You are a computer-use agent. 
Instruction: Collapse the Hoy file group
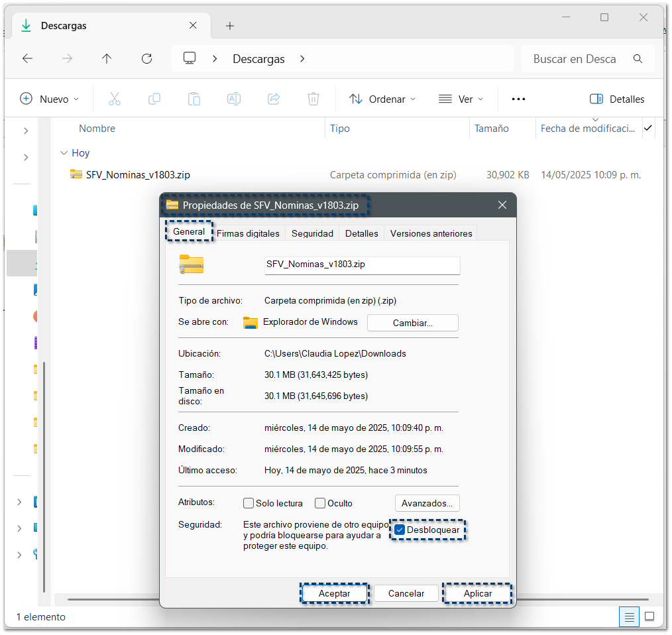tap(64, 153)
